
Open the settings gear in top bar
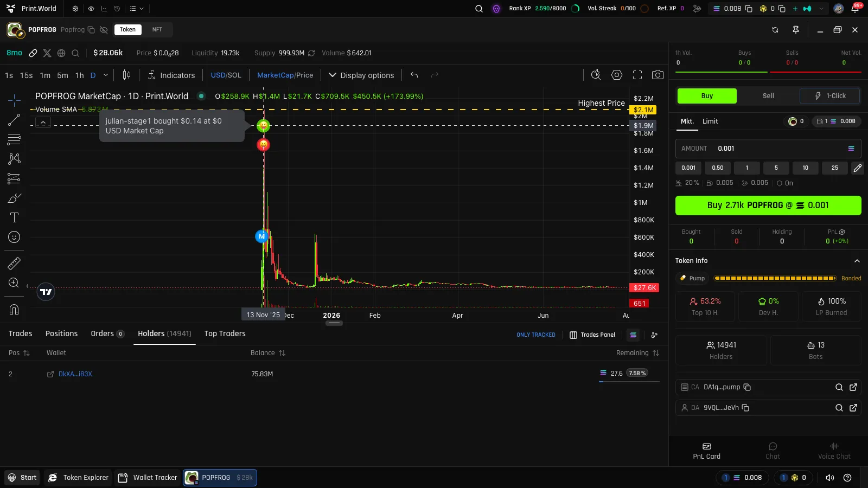click(75, 9)
